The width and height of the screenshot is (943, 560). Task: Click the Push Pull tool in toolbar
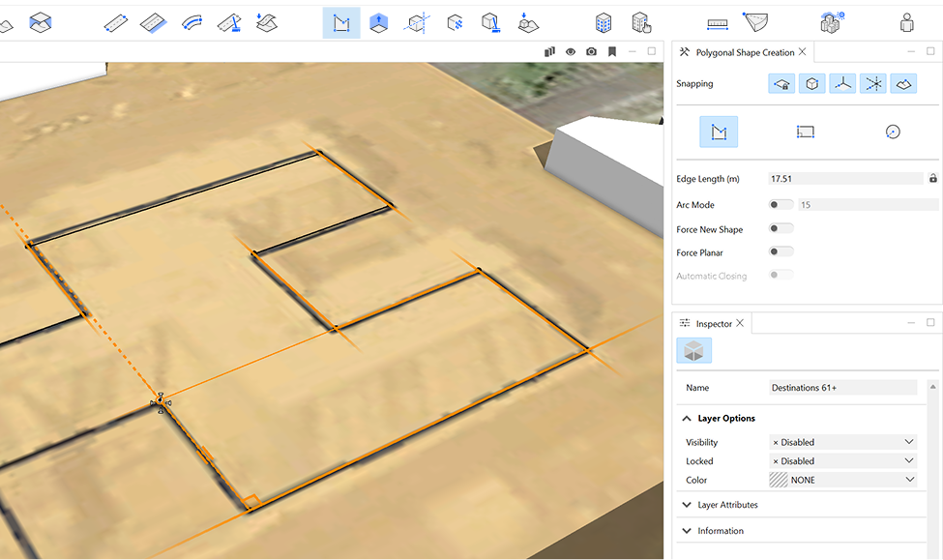(x=379, y=22)
